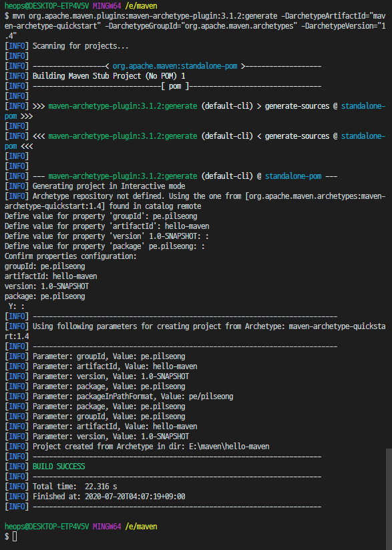Click the mvn command on first line

click(195, 26)
